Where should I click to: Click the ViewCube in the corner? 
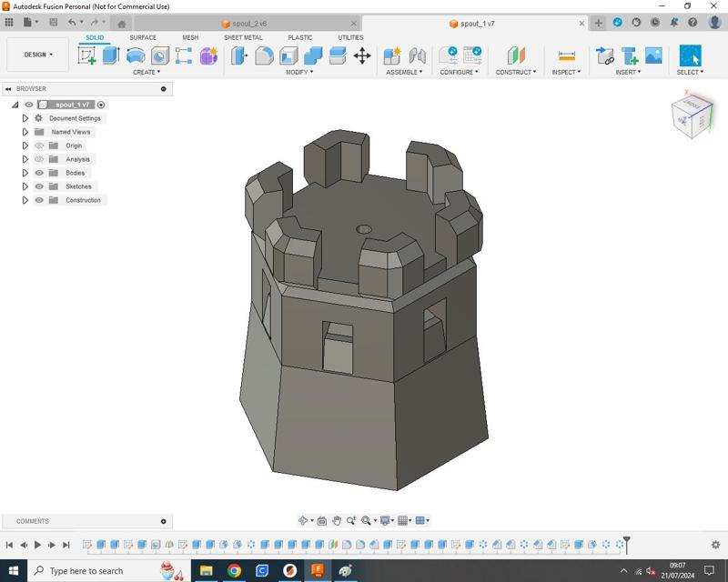coord(691,116)
